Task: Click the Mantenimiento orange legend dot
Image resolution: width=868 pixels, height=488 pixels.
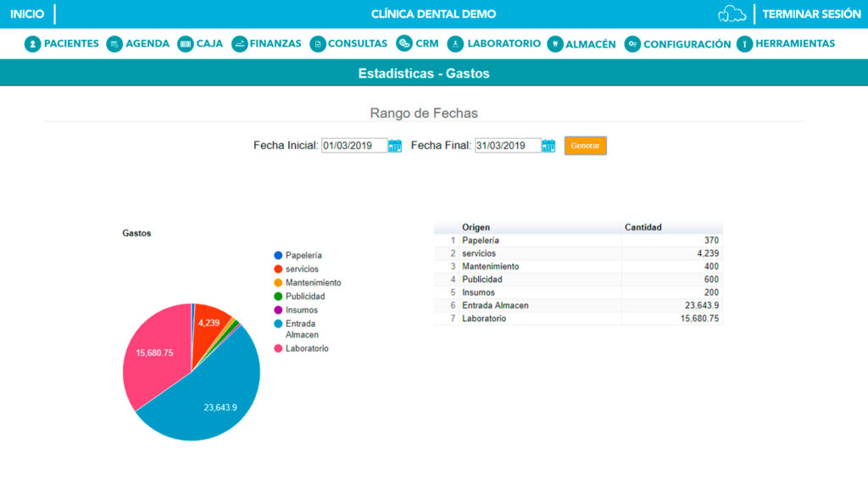Action: click(x=278, y=283)
